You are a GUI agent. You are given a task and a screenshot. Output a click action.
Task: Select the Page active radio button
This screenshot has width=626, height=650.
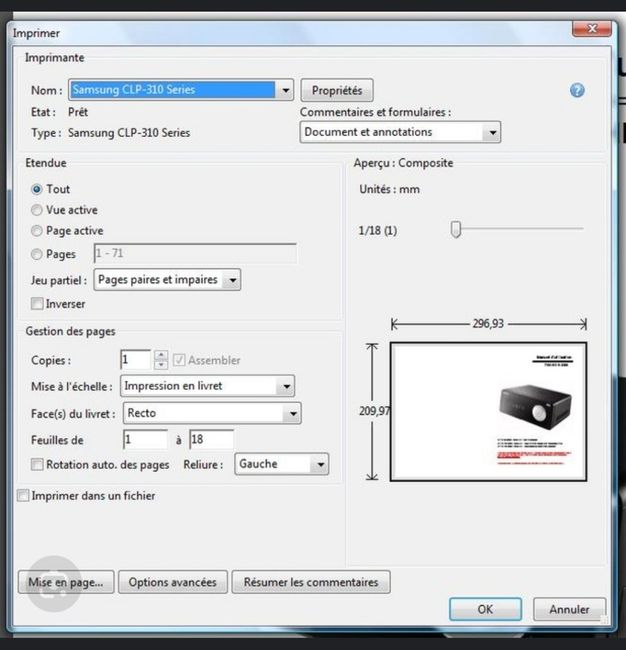pyautogui.click(x=36, y=230)
